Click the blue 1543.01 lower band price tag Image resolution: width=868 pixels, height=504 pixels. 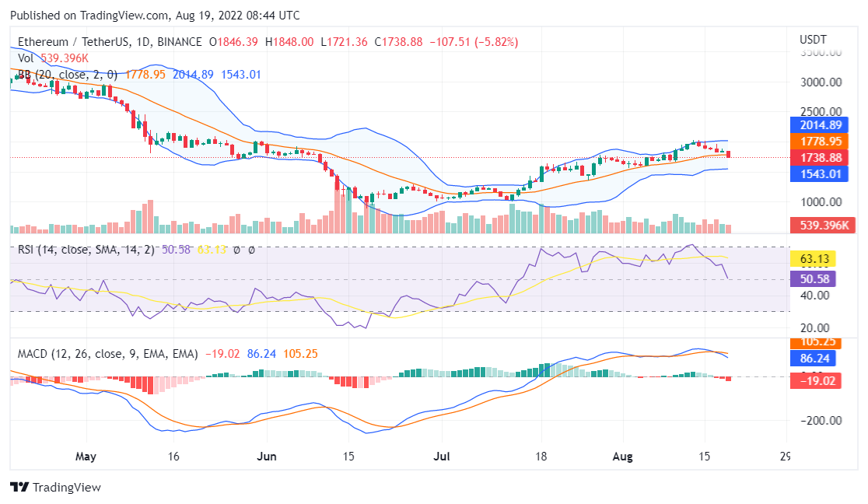tap(815, 173)
